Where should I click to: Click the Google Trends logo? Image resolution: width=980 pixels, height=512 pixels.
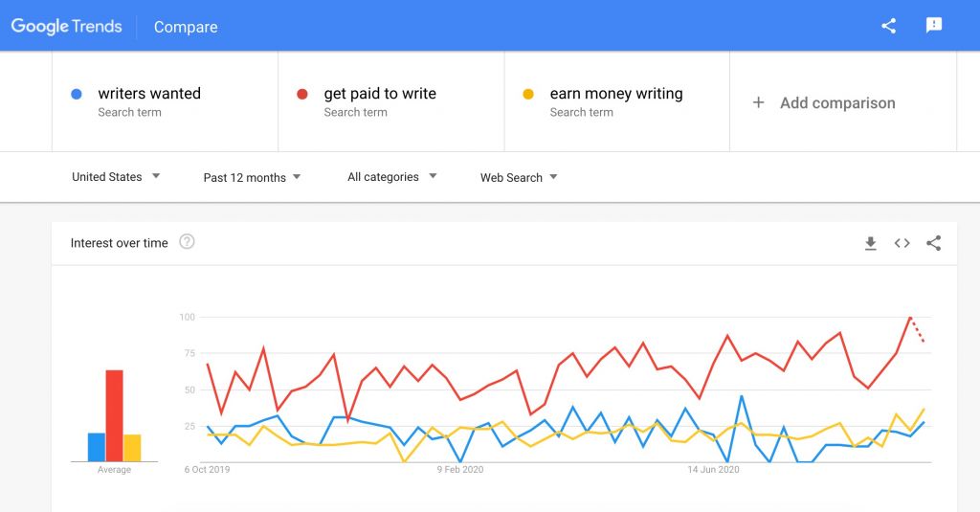pos(66,26)
